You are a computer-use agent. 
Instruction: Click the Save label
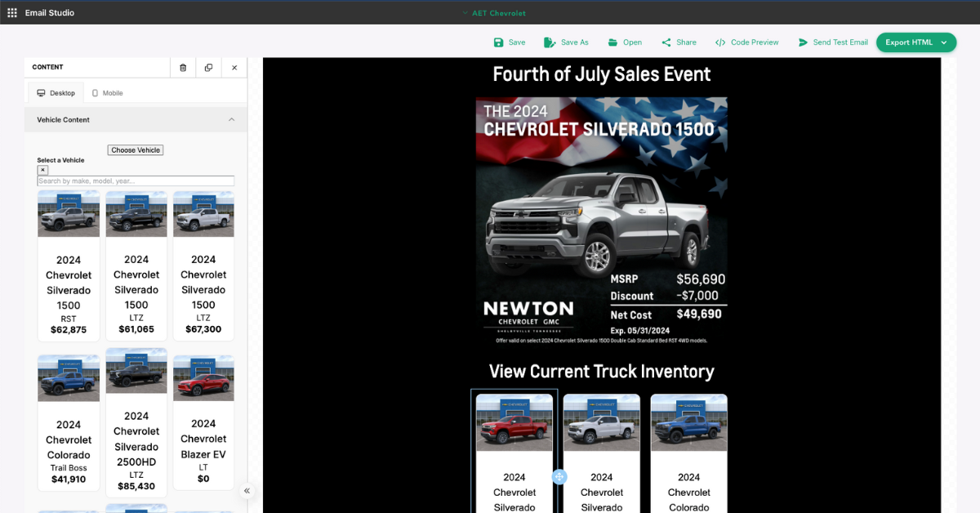(x=517, y=42)
